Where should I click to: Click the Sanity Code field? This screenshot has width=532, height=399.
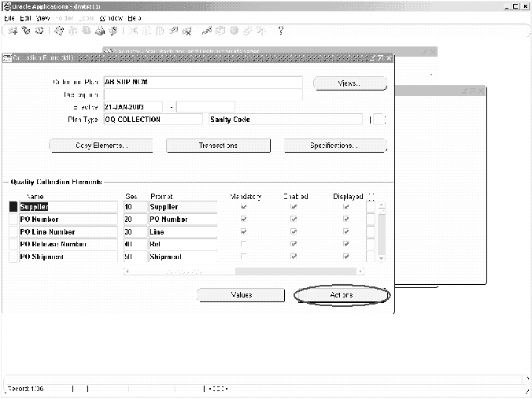[286, 120]
